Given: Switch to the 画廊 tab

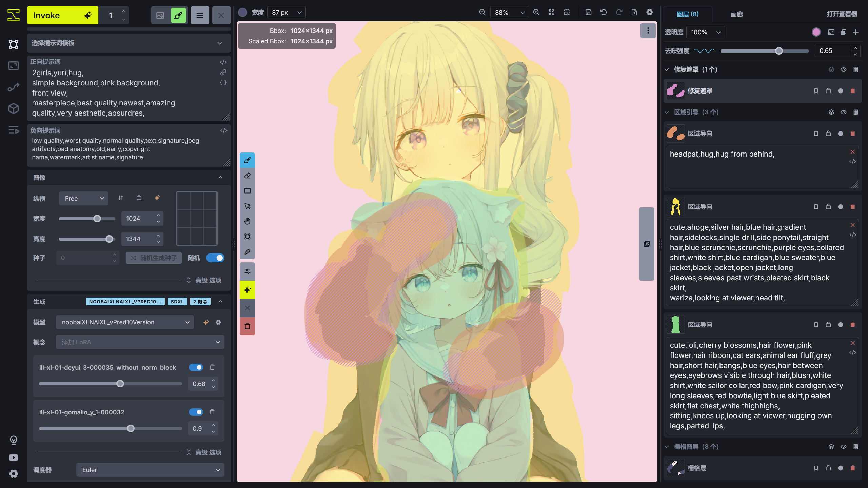Looking at the screenshot, I should (x=736, y=14).
